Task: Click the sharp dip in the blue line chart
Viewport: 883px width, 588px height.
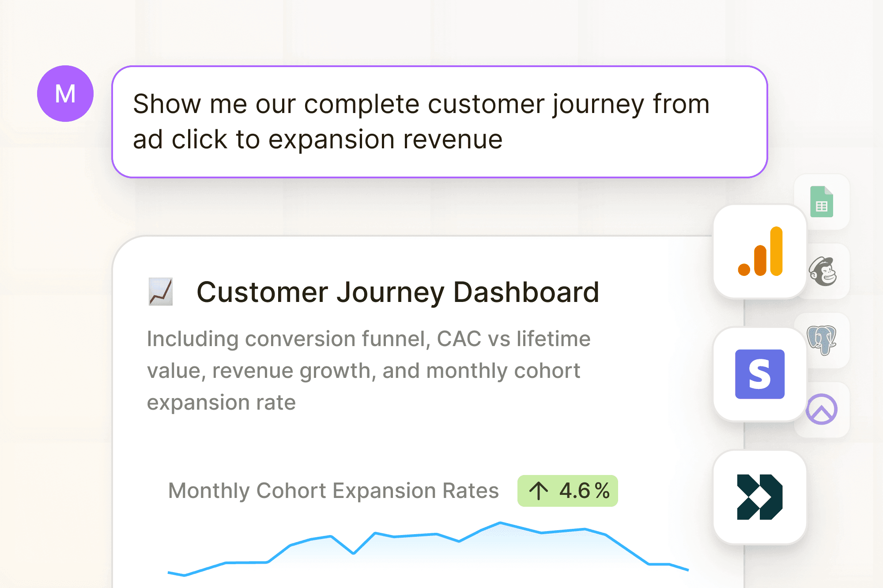Action: (x=354, y=553)
